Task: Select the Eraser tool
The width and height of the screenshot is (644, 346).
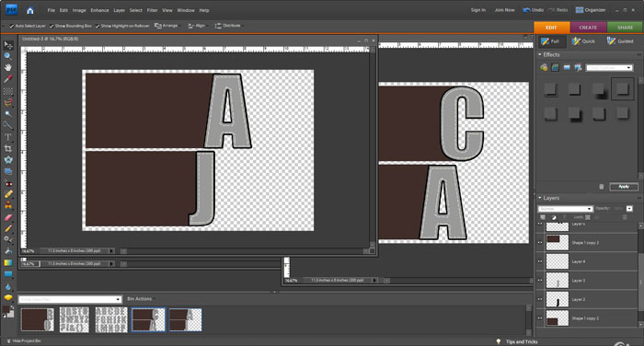Action: coord(7,217)
